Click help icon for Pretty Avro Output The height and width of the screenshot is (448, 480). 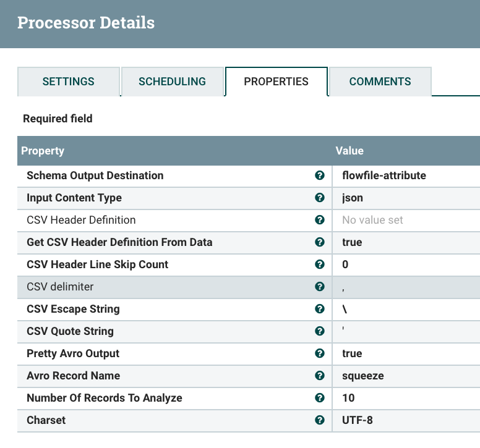pos(320,353)
